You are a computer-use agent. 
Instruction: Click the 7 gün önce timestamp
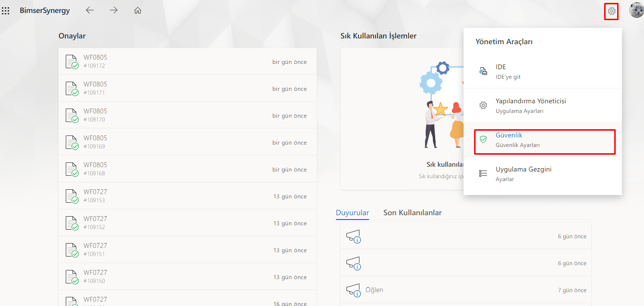pos(572,290)
